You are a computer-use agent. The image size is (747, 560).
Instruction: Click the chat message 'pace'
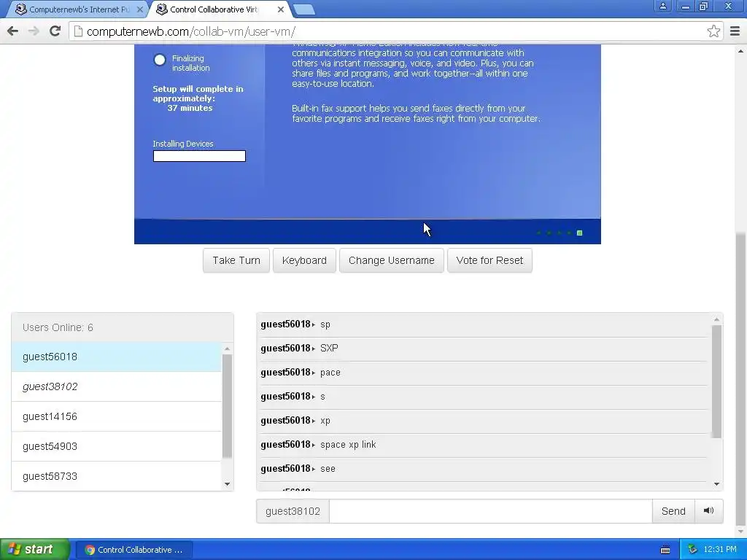pos(330,373)
